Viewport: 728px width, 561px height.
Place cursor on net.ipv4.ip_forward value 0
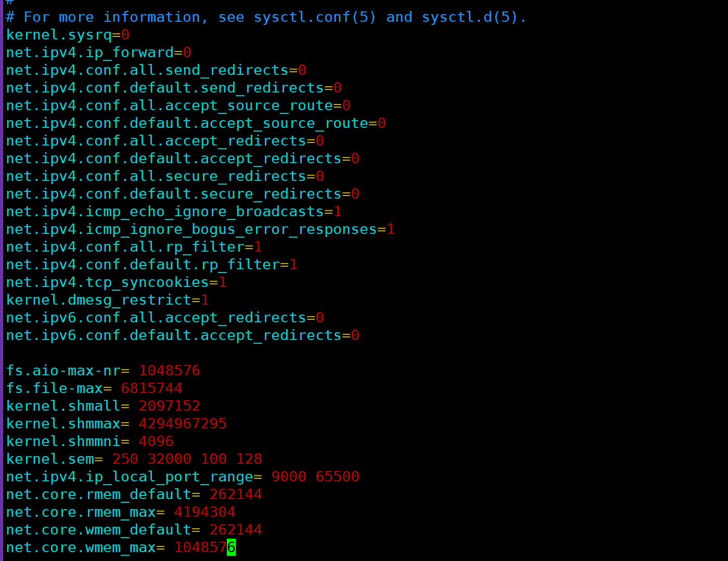pos(187,53)
